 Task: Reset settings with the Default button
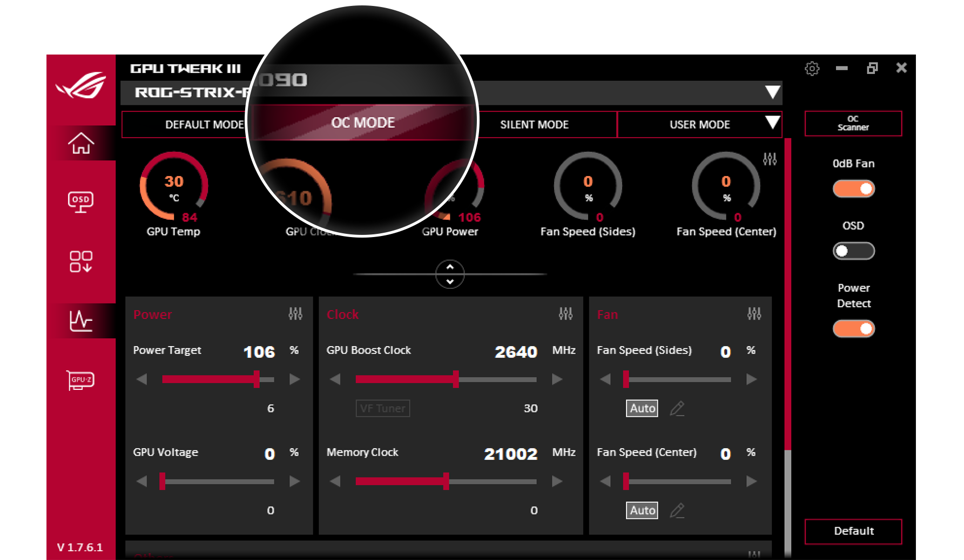853,531
